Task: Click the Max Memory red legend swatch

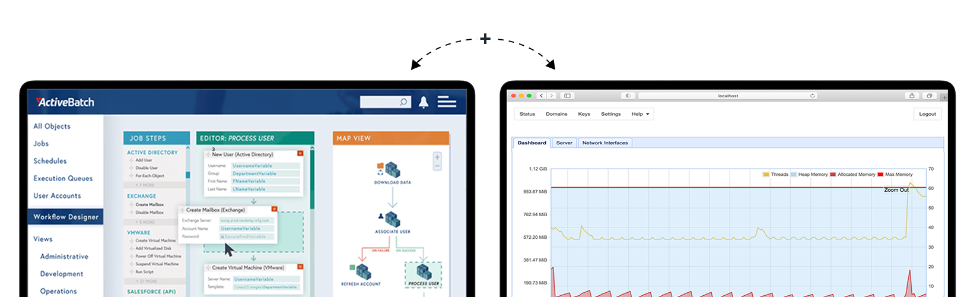Action: (880, 175)
